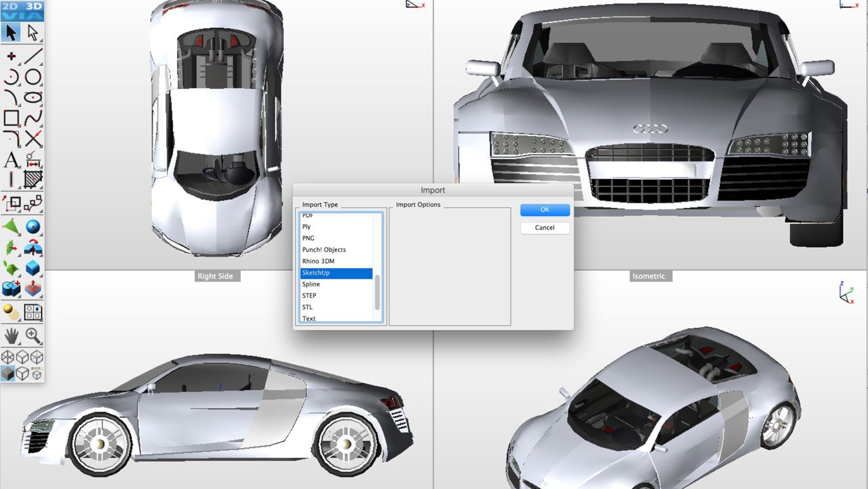The height and width of the screenshot is (489, 868).
Task: Select the Spline curve tool
Action: coord(33,118)
